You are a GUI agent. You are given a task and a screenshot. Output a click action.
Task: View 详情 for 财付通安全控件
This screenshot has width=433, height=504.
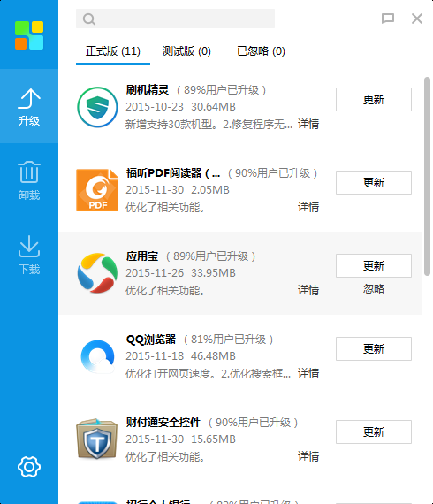point(308,456)
